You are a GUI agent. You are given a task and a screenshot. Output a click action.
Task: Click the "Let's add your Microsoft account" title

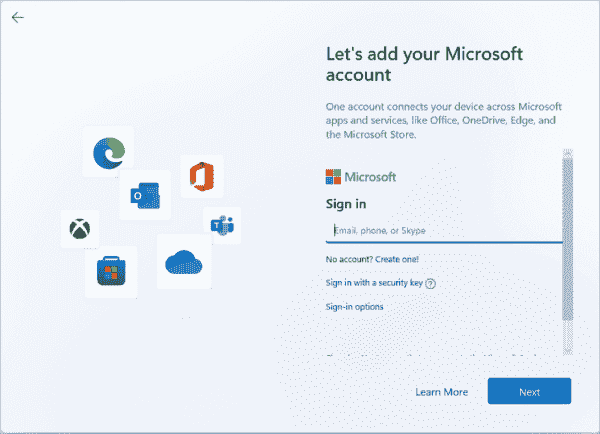pyautogui.click(x=424, y=64)
